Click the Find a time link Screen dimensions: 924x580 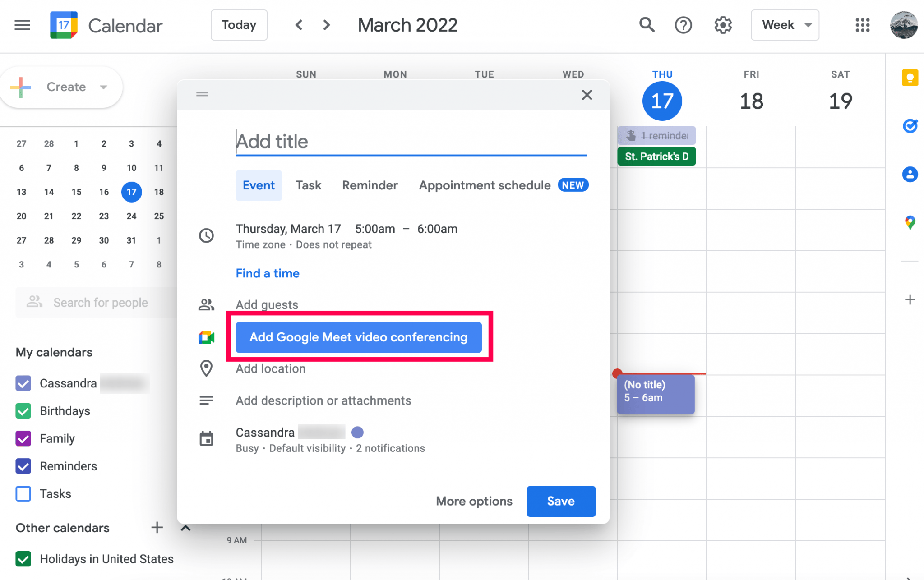(x=268, y=273)
